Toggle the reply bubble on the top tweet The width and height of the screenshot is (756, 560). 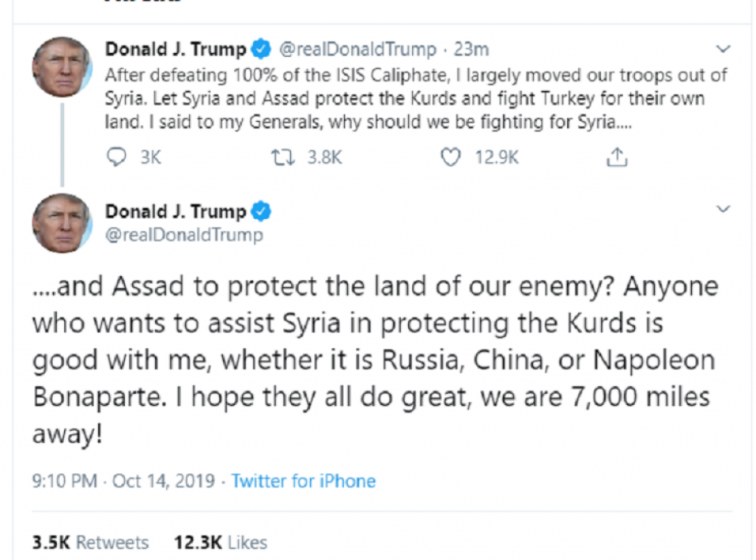[116, 156]
